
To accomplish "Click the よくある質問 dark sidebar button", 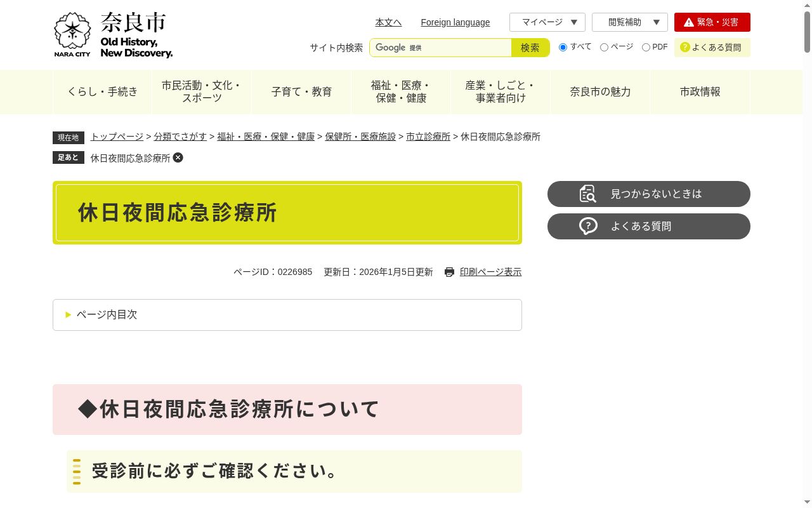I will tap(649, 226).
